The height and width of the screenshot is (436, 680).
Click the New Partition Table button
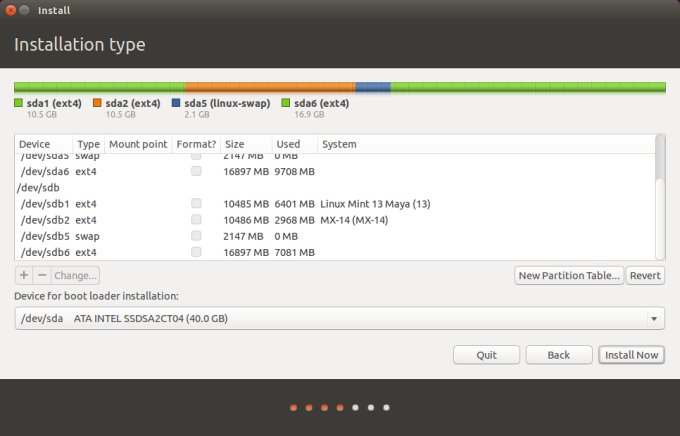coord(568,275)
